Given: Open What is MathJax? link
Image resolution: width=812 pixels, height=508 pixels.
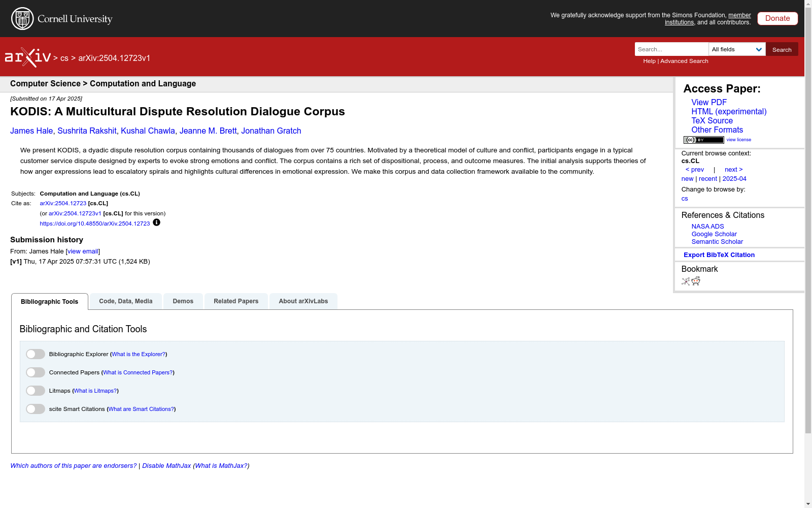Looking at the screenshot, I should [221, 466].
